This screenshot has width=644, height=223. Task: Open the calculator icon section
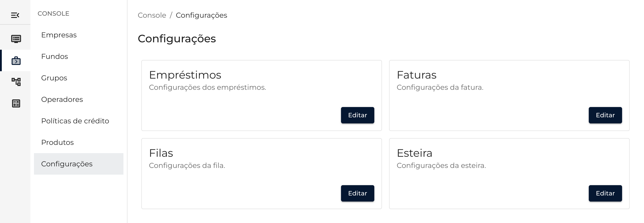coord(16,103)
